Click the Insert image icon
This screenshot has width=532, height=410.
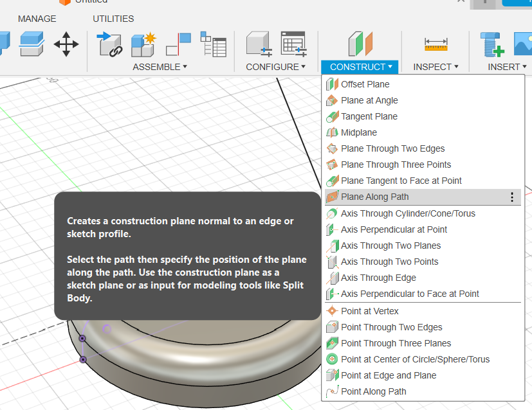pos(523,44)
